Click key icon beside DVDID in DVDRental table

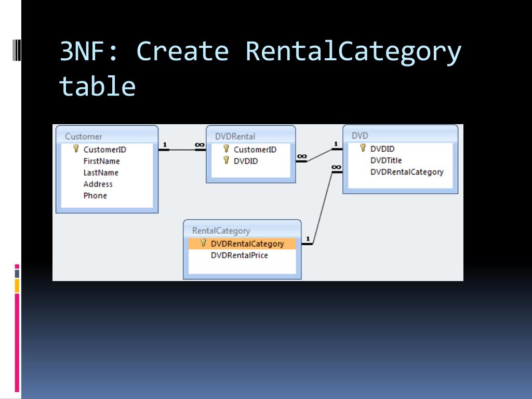tap(227, 161)
